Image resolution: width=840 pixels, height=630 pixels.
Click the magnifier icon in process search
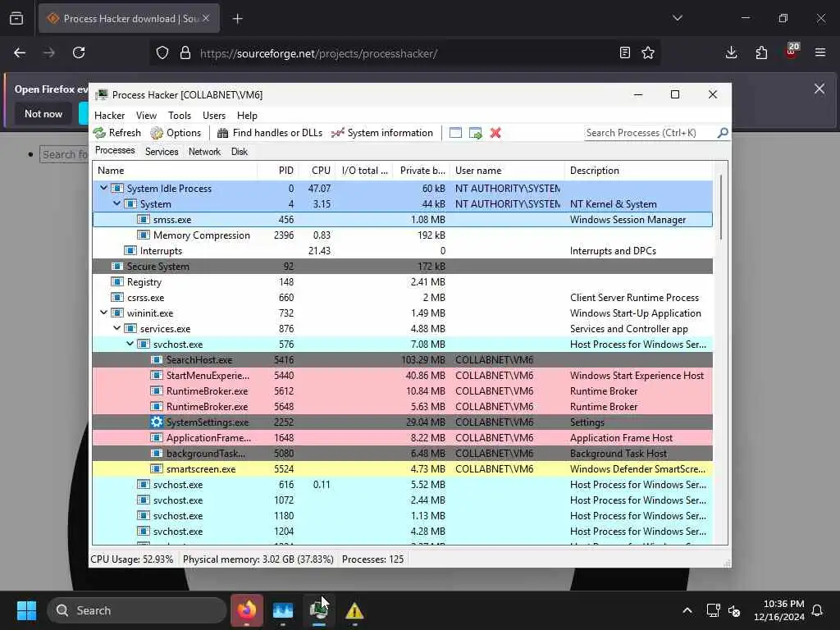point(722,132)
